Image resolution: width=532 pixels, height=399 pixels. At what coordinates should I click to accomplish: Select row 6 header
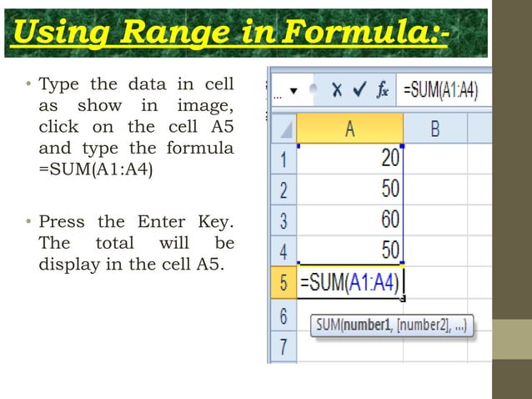[284, 316]
